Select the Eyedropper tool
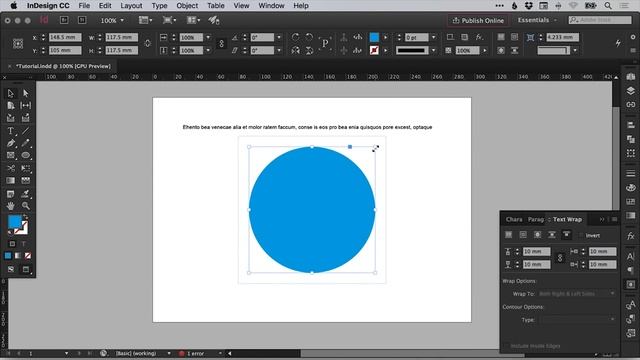This screenshot has width=640, height=360. coord(26,193)
